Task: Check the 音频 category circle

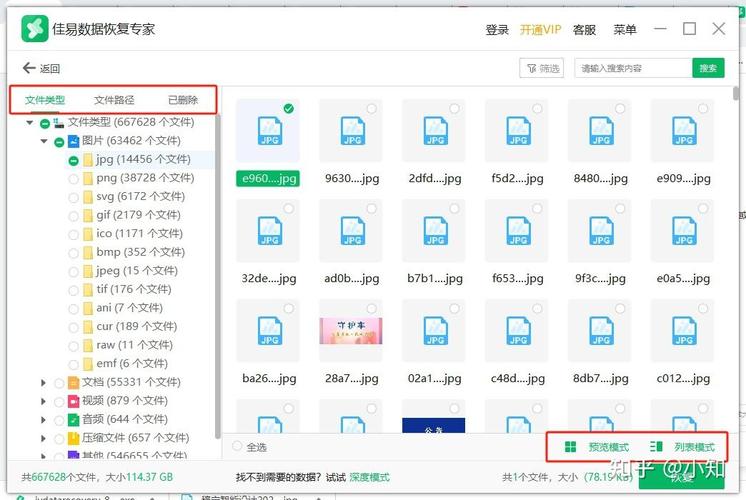Action: [x=59, y=420]
